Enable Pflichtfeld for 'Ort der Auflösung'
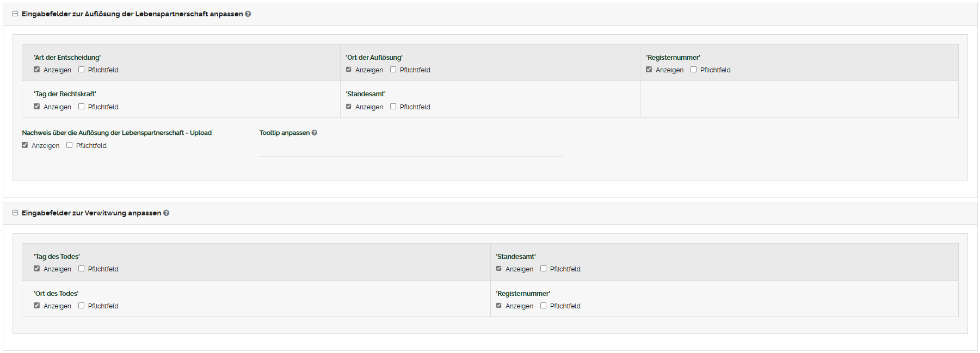The height and width of the screenshot is (353, 980). point(393,70)
